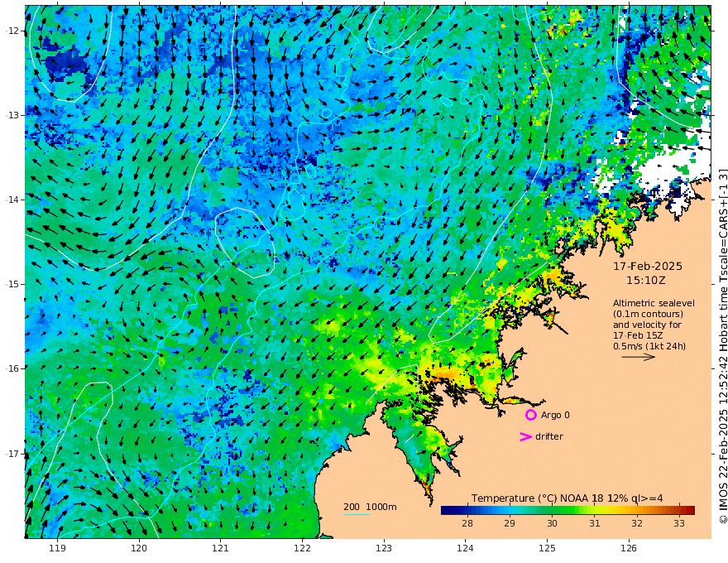Click the latitude axis label -17
Viewport: 728px width, 563px height.
(x=12, y=454)
